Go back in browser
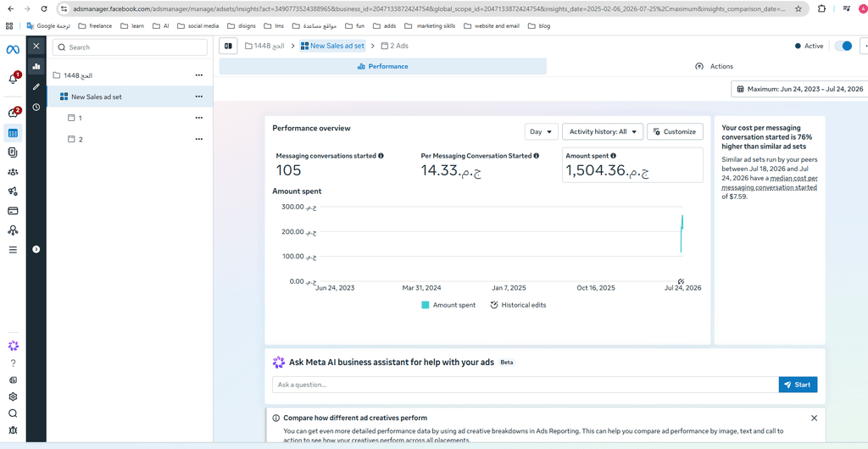Viewport: 868px width, 449px height. pyautogui.click(x=10, y=8)
